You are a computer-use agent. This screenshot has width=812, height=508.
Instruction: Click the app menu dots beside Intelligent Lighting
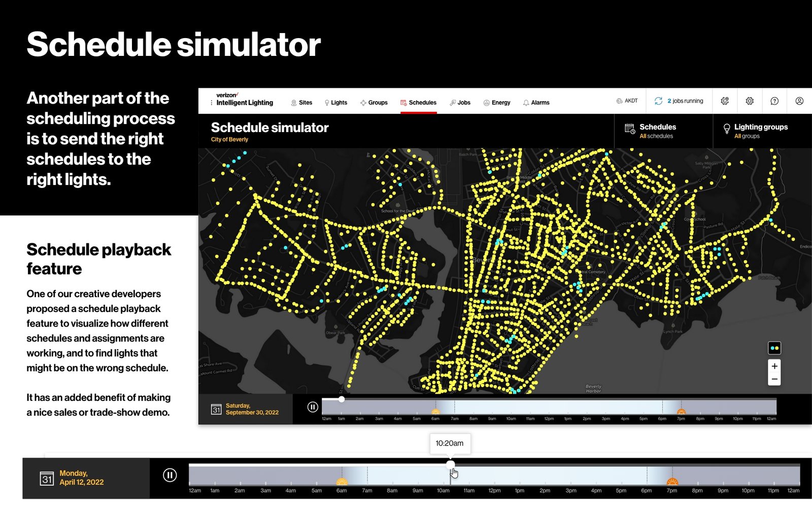pyautogui.click(x=212, y=103)
